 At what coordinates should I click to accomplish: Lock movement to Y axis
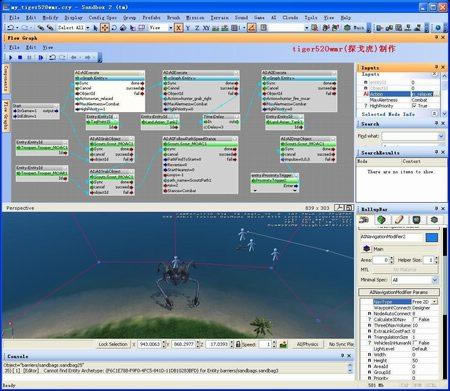tap(188, 28)
